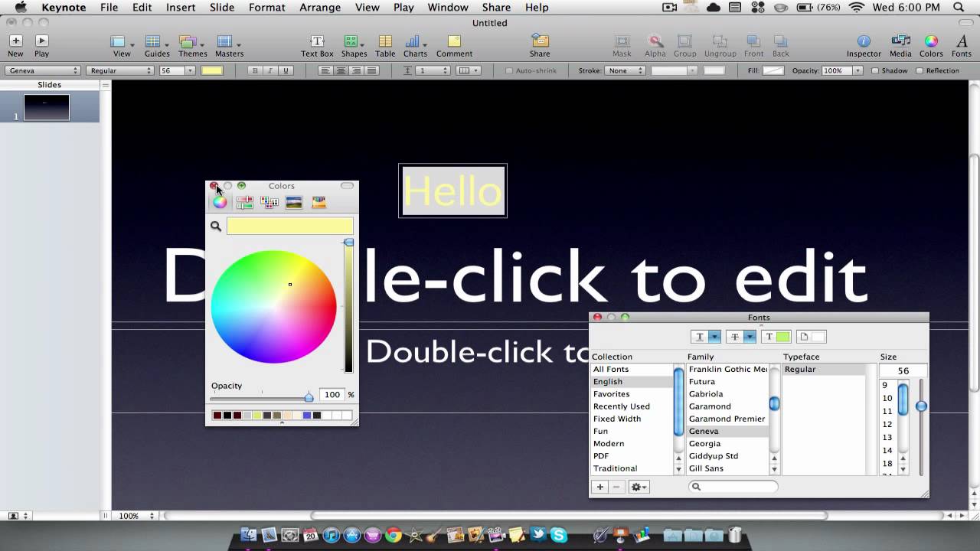Open the Format menu

[x=267, y=8]
